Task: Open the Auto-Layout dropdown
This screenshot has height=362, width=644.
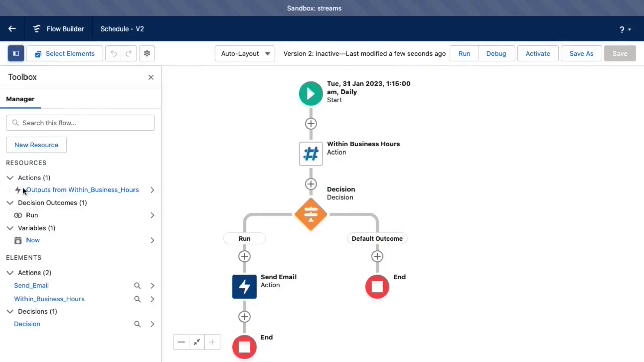Action: (x=245, y=54)
